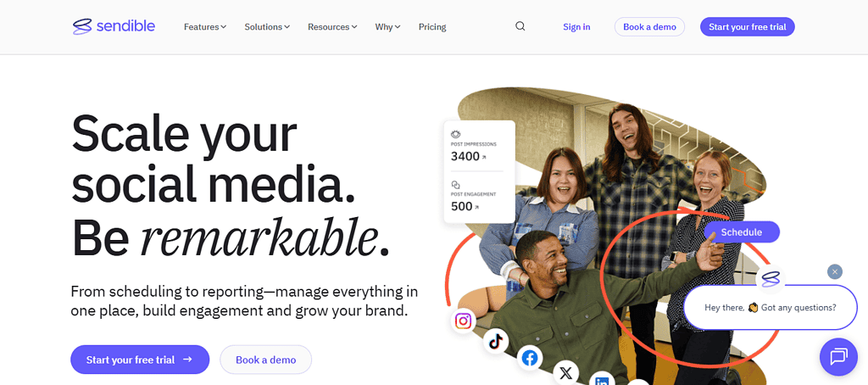Click the TikTok icon
Screen dimensions: 868x385
click(495, 341)
